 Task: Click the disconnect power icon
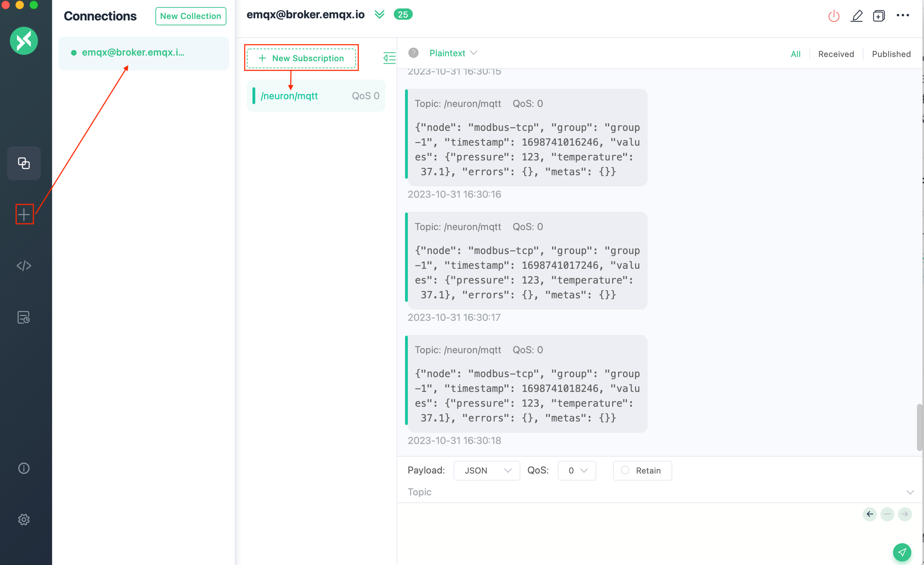click(x=833, y=16)
